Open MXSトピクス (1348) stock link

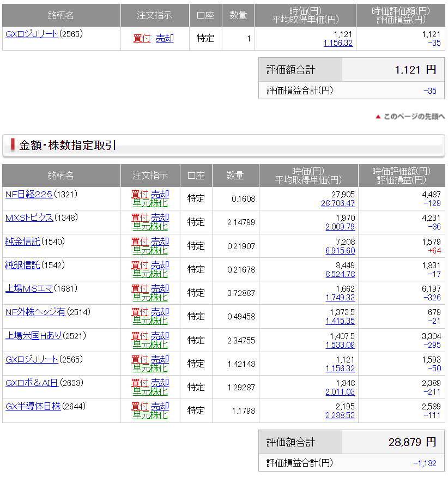tap(29, 218)
